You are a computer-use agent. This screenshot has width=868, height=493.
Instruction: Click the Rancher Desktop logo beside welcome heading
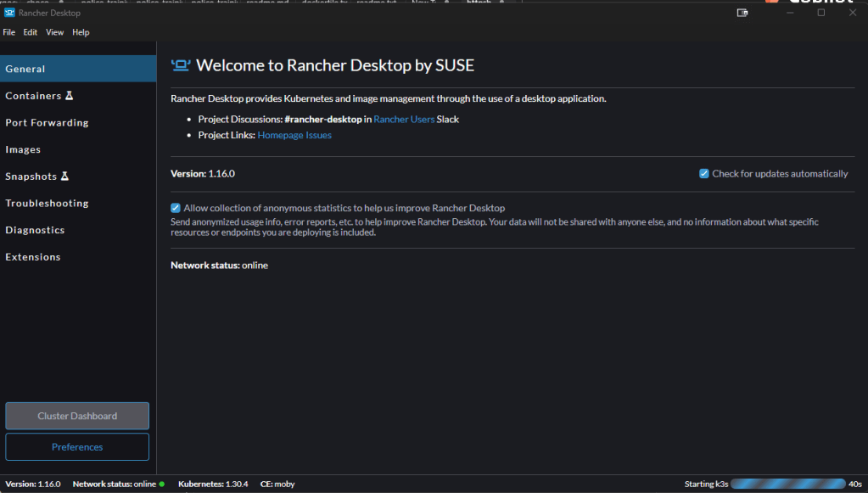point(181,65)
